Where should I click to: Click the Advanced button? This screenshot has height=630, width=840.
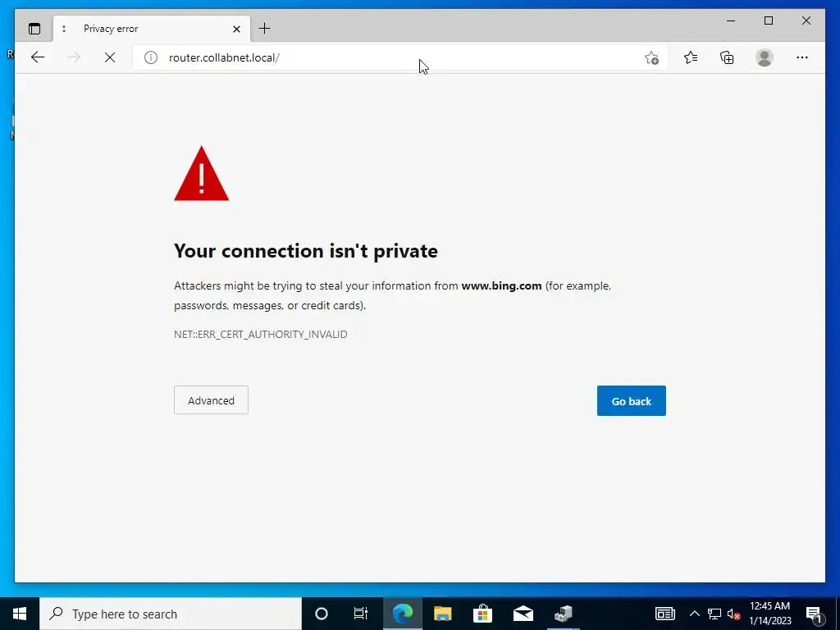click(x=211, y=400)
